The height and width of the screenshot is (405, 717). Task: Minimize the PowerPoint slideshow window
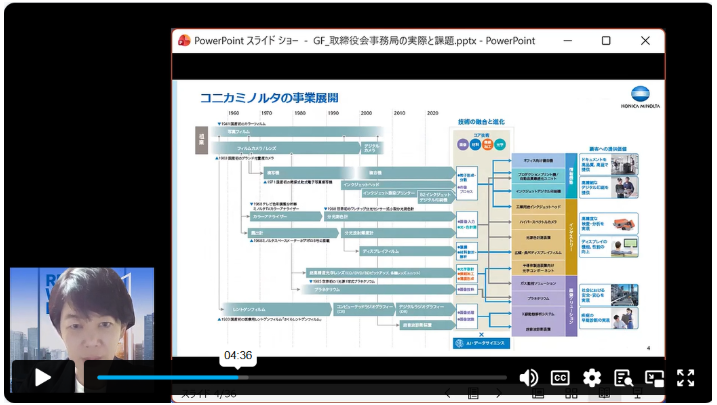click(567, 41)
